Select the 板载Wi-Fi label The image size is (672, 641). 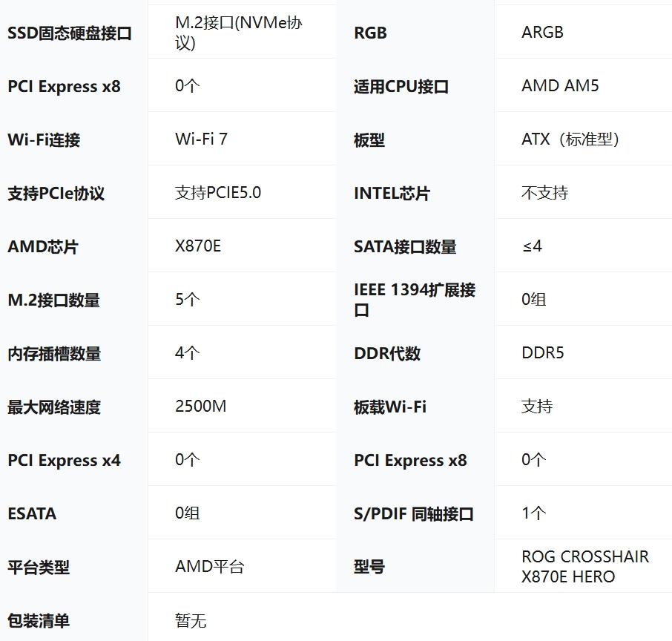390,407
